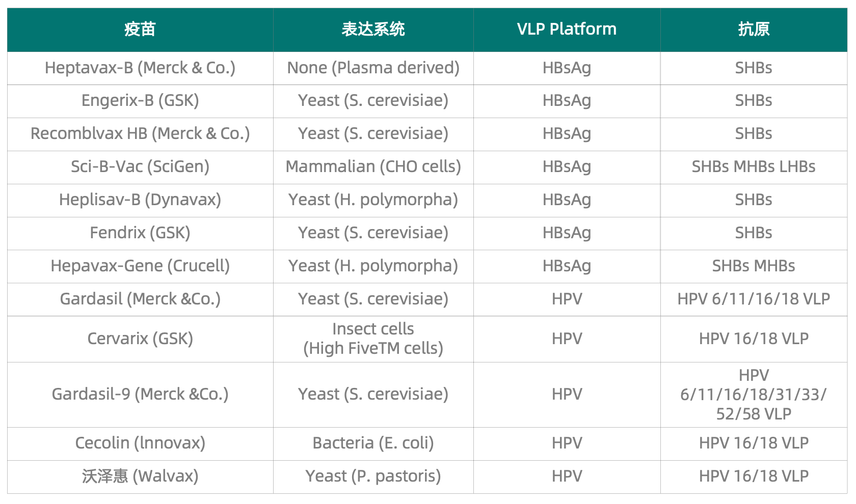Click the 疫苗 column header
This screenshot has height=504, width=856.
(x=140, y=30)
